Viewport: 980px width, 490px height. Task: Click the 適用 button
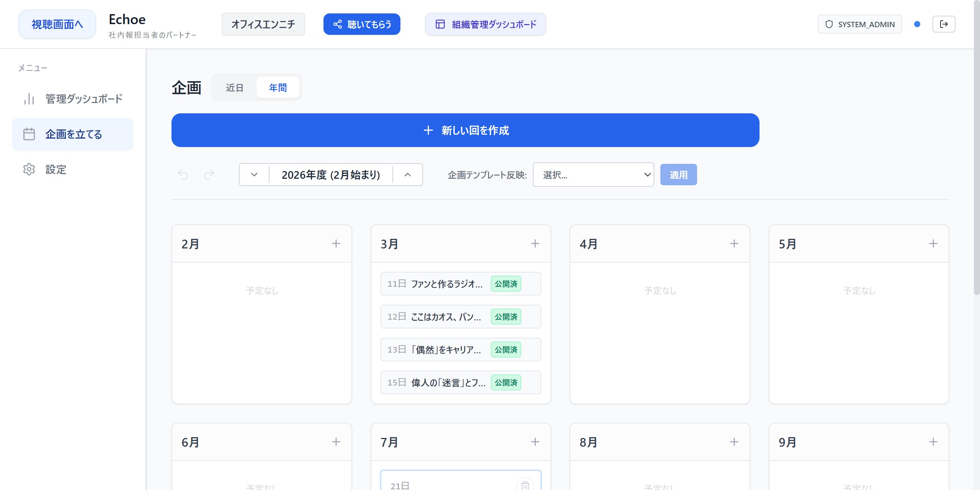point(678,175)
